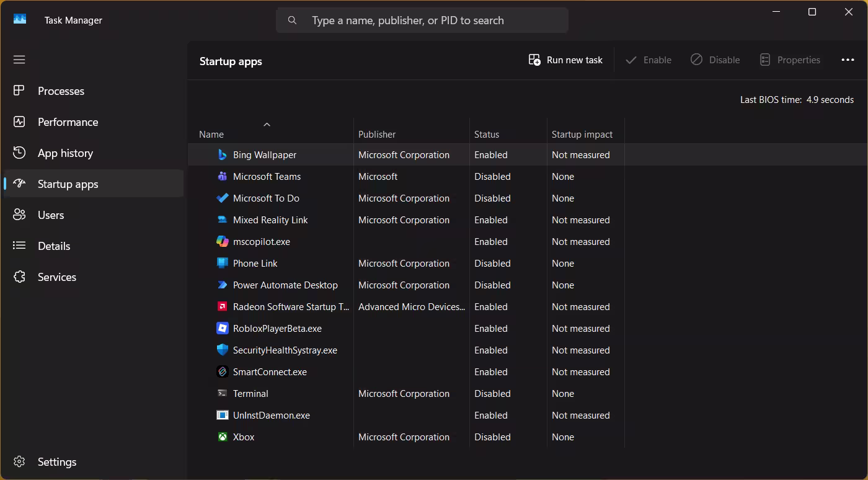Click the Radeon Software red icon
The height and width of the screenshot is (480, 868).
click(x=222, y=306)
